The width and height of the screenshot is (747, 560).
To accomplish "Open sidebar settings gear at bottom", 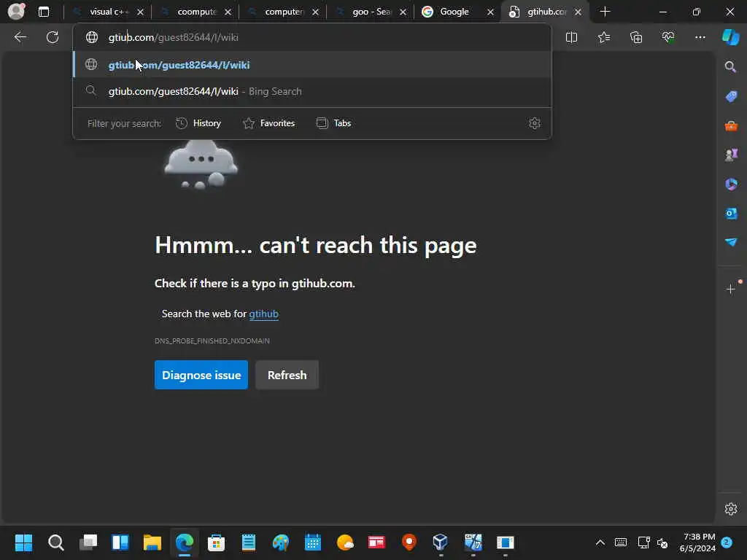I will point(731,508).
